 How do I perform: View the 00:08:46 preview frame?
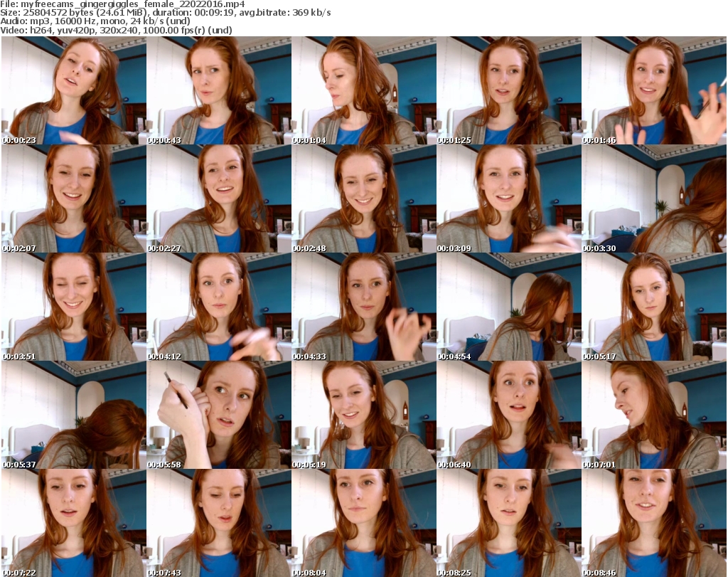pos(654,523)
